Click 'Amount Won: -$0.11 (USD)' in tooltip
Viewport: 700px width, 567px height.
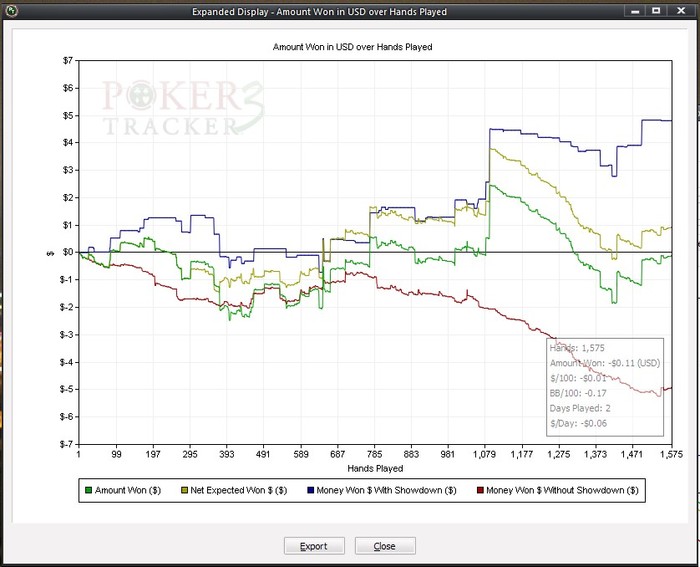[x=605, y=363]
